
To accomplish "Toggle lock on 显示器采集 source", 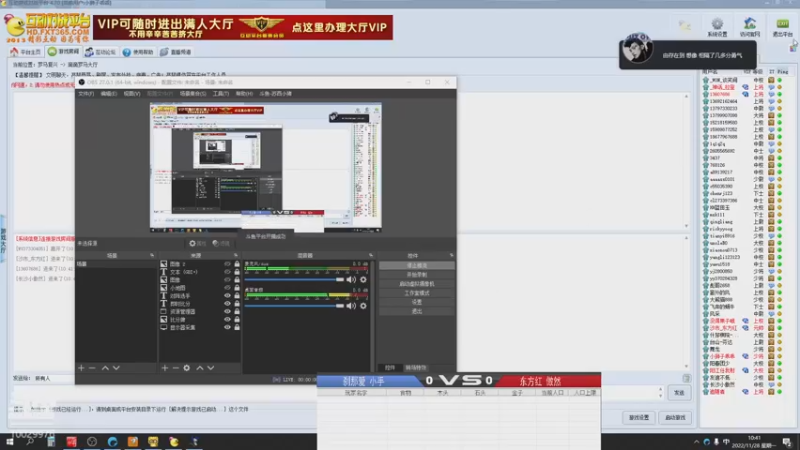I will 237,327.
